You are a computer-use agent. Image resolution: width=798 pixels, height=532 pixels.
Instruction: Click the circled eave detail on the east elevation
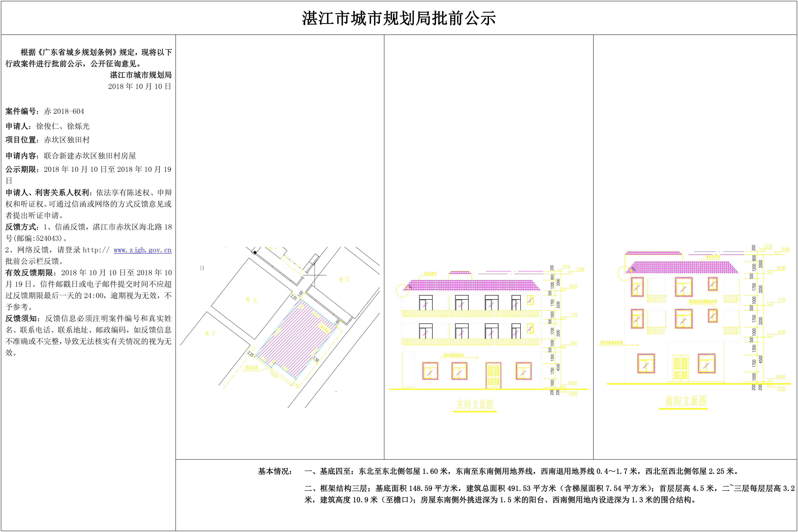coord(402,290)
